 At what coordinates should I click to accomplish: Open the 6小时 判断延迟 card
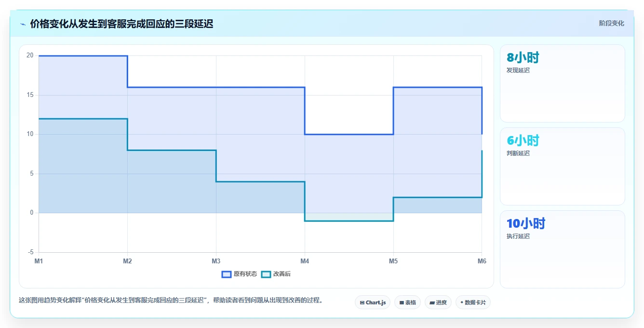pos(563,166)
